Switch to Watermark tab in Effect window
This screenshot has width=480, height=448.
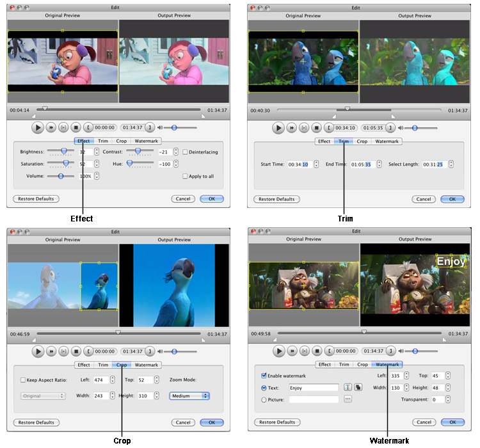click(x=147, y=141)
